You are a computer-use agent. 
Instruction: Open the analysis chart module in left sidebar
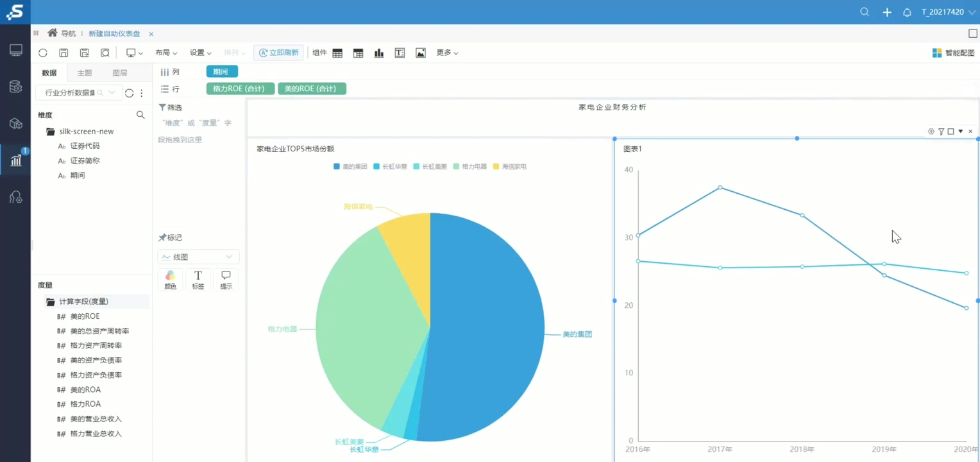[x=16, y=160]
